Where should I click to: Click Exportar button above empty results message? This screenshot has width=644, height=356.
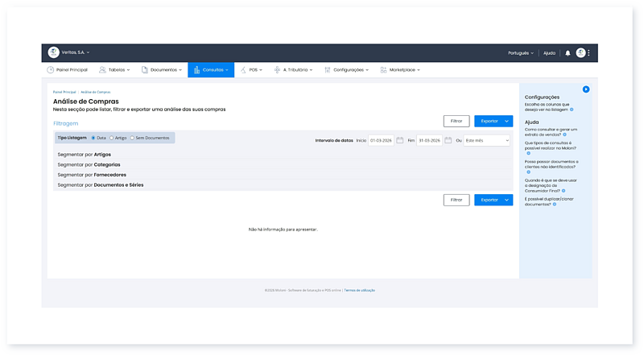tap(488, 200)
